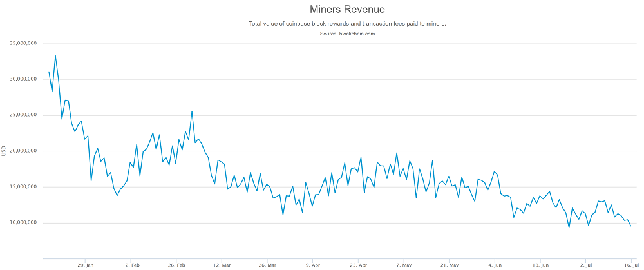Click the '12. Mar' x-axis label
Viewport: 644px width, 270px height.
coord(222,265)
